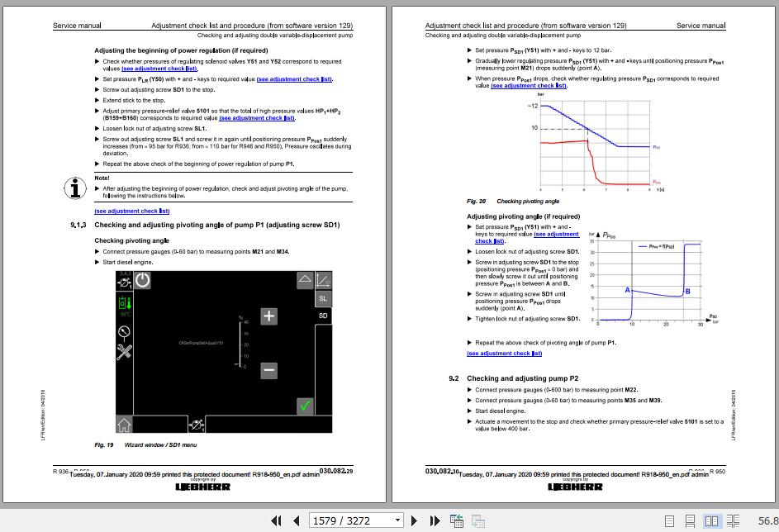Enable continuous scrolling page view
This screenshot has height=532, width=779.
[x=690, y=520]
